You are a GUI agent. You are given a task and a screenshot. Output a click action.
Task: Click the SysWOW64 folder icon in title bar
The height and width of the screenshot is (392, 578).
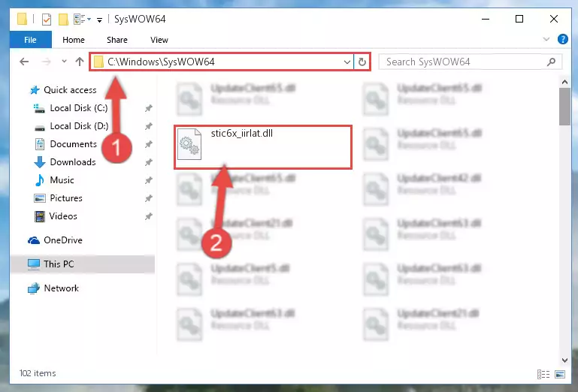click(x=23, y=19)
